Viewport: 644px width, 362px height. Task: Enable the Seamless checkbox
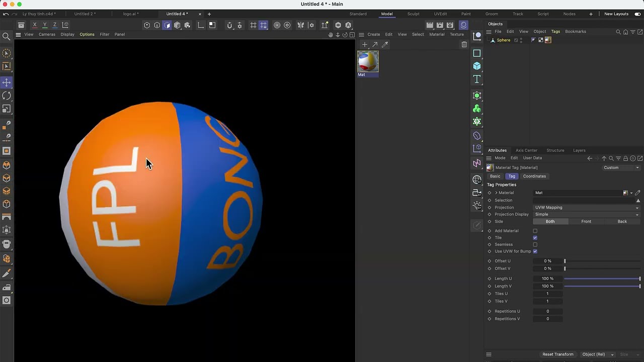(x=535, y=245)
